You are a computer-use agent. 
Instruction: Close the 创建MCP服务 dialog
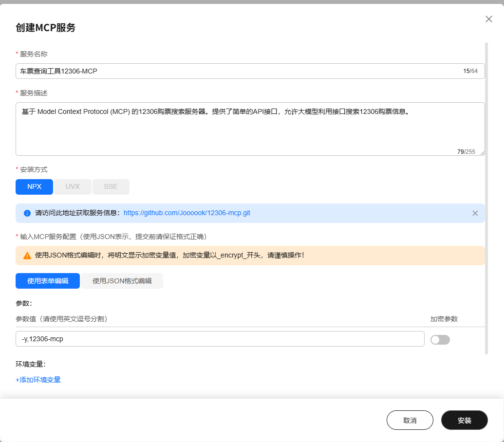click(488, 19)
